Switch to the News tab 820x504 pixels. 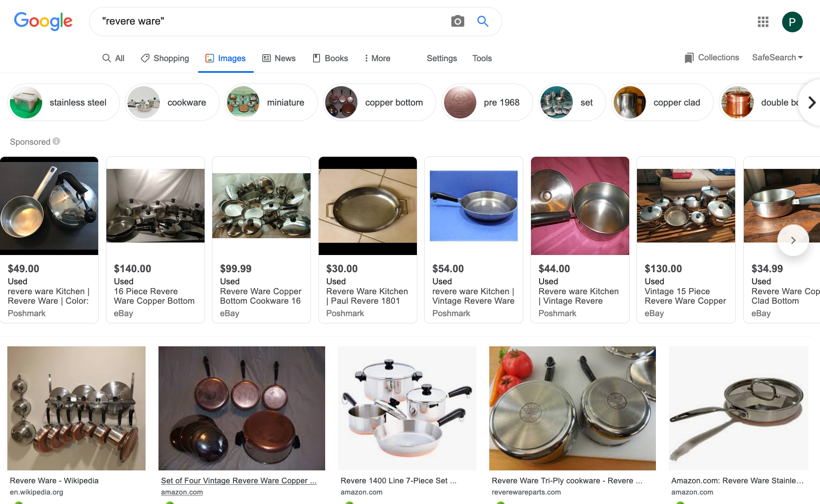click(279, 58)
